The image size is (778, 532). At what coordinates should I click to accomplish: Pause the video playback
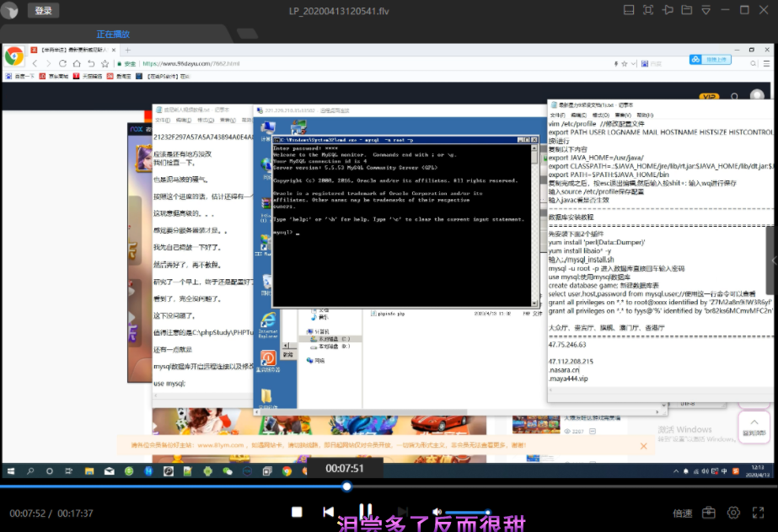click(x=366, y=511)
